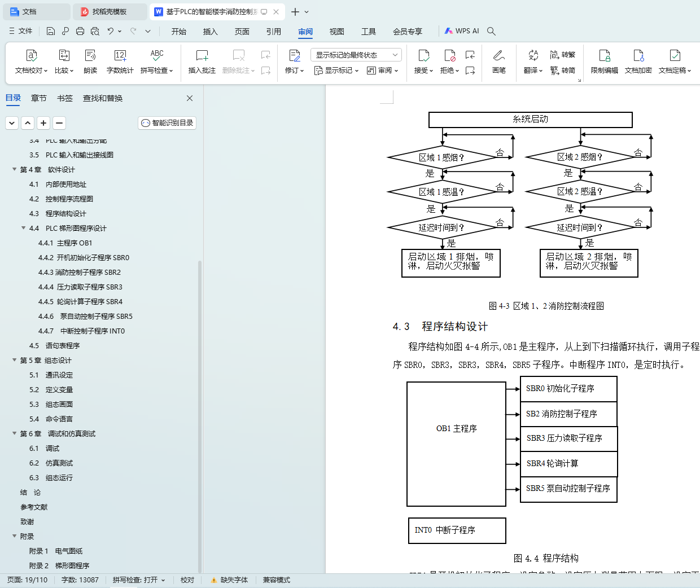Expand 显示标记 dropdown
The height and width of the screenshot is (588, 700).
tap(336, 71)
